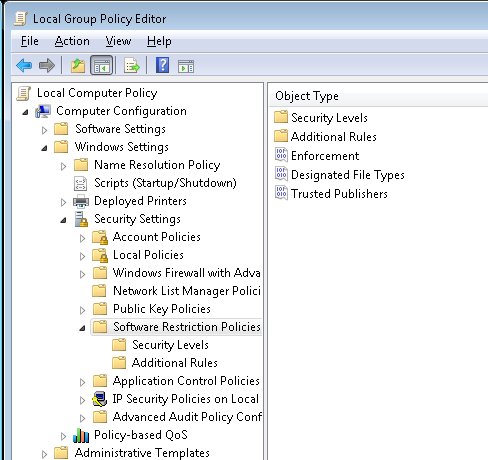The height and width of the screenshot is (460, 488).
Task: Expand the Administrative Templates node
Action: click(x=44, y=454)
